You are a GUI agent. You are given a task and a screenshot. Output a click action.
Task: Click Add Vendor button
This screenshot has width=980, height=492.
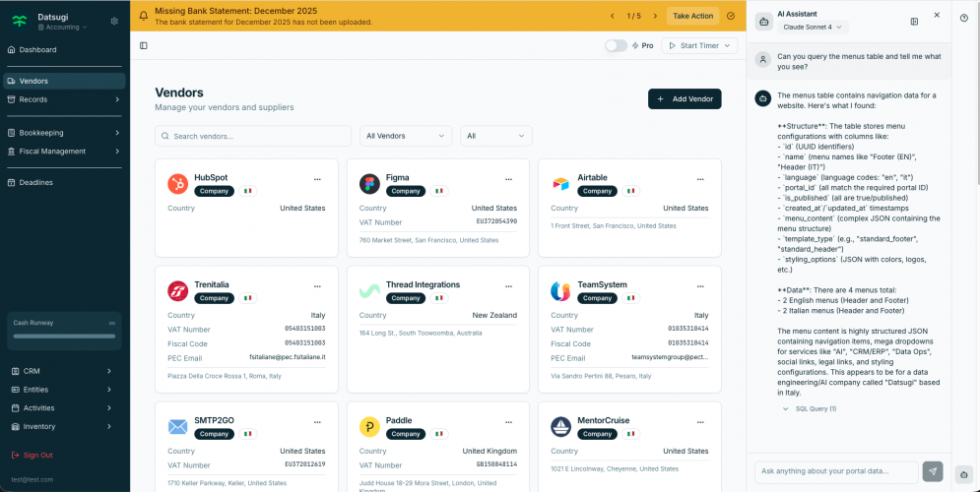click(x=685, y=99)
